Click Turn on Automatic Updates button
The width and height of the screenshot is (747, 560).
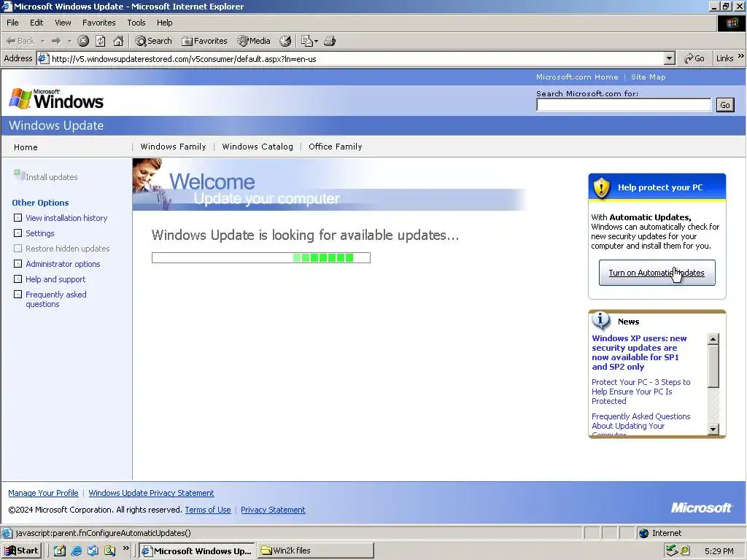657,273
